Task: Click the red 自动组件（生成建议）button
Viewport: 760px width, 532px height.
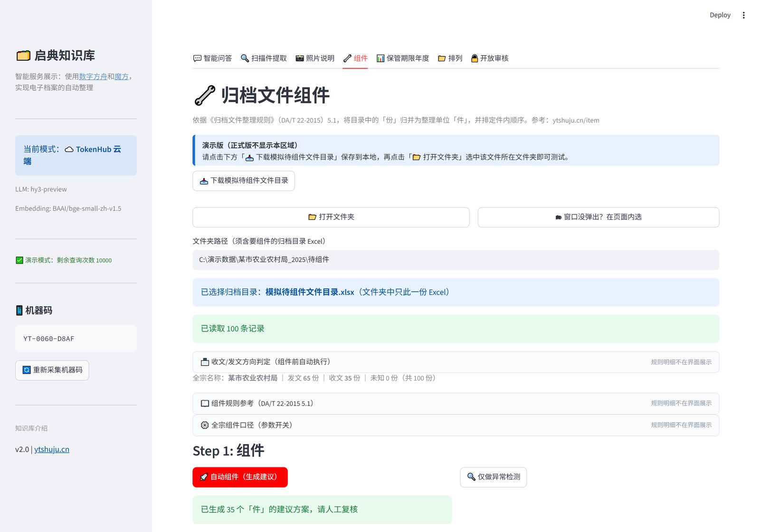Action: tap(240, 477)
